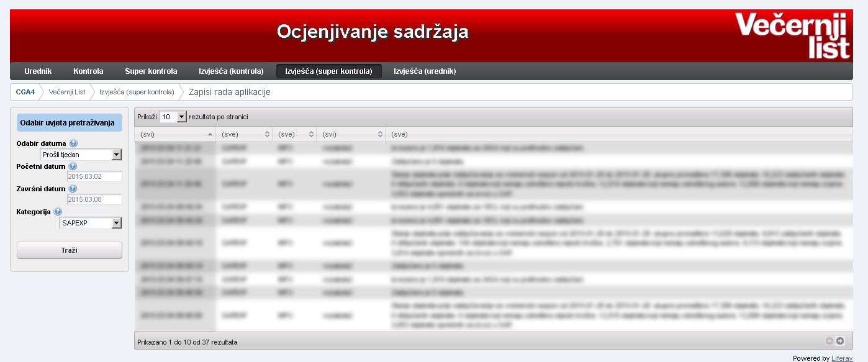This screenshot has width=868, height=362.
Task: Click sort icon of fourth column header (svi)
Action: (x=381, y=134)
